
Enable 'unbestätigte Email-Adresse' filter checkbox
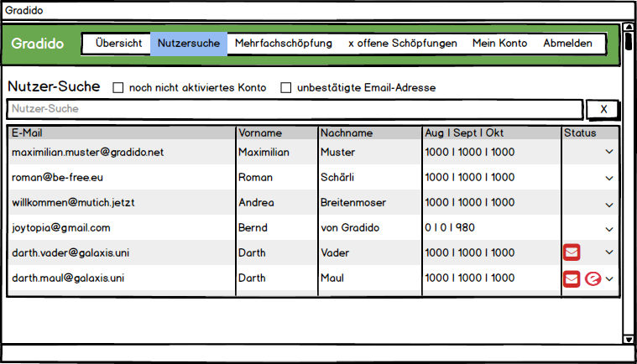tap(286, 87)
